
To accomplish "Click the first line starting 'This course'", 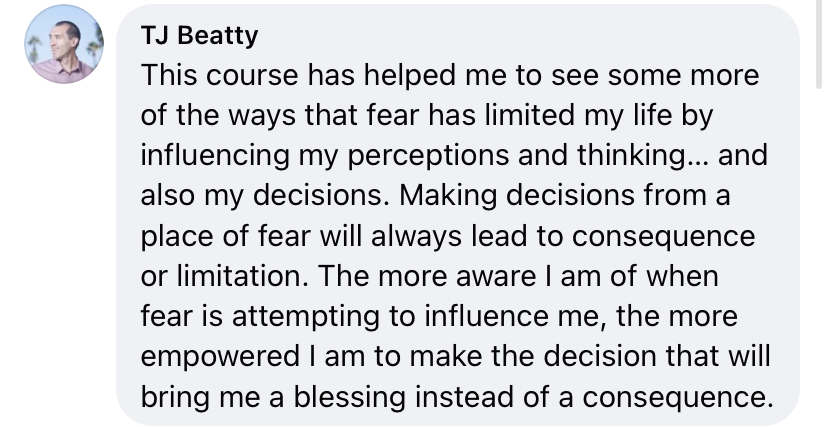I will point(450,76).
